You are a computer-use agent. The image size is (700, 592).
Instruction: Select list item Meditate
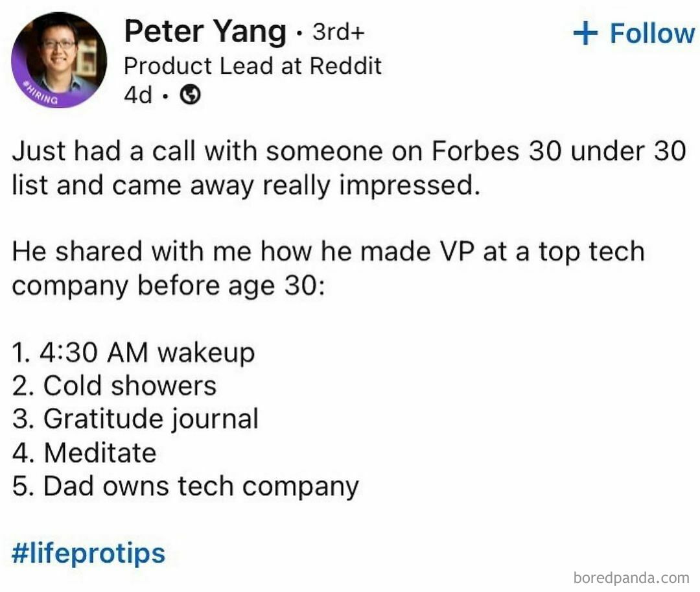[84, 453]
